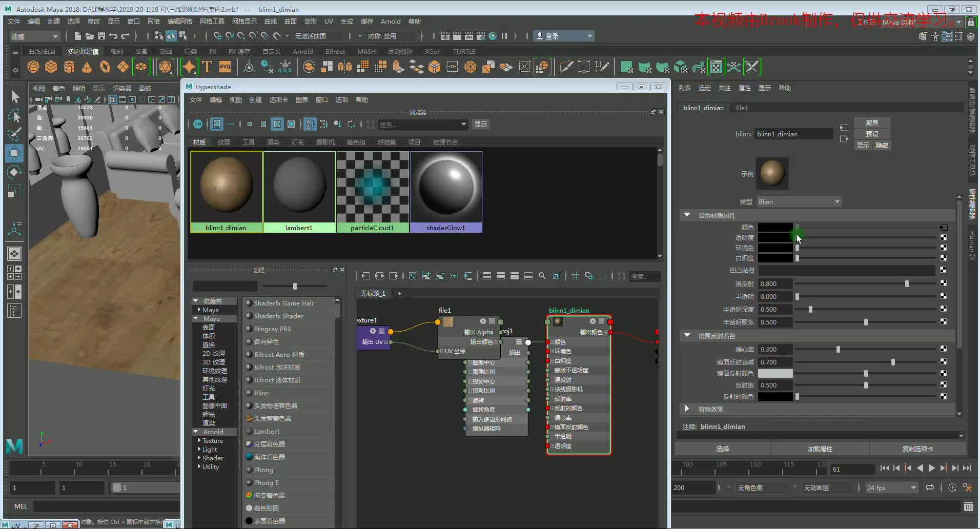Select 2D 纹理 category in create tree
The image size is (980, 529).
[x=214, y=353]
